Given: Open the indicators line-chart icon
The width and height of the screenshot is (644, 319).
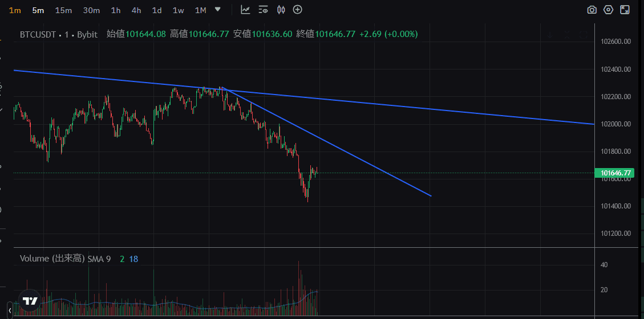Looking at the screenshot, I should 245,10.
